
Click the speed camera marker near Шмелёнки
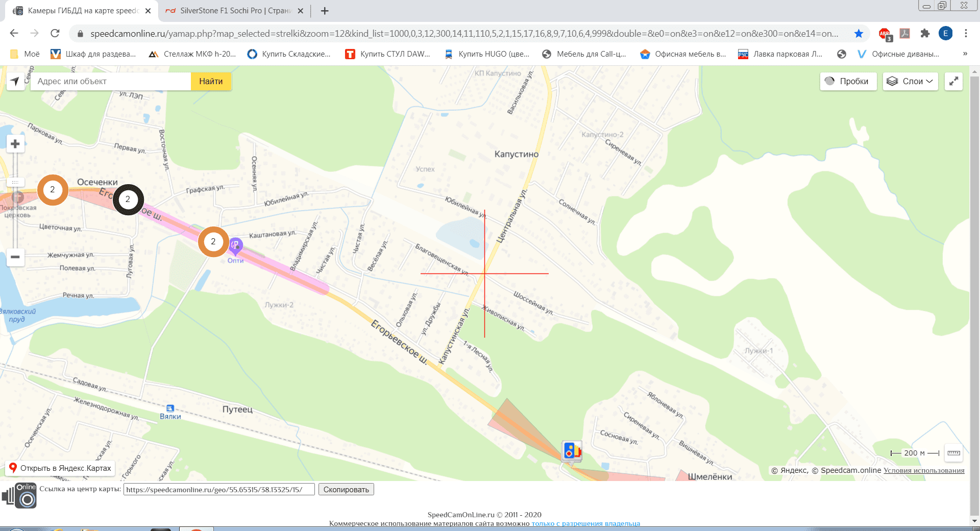point(572,451)
